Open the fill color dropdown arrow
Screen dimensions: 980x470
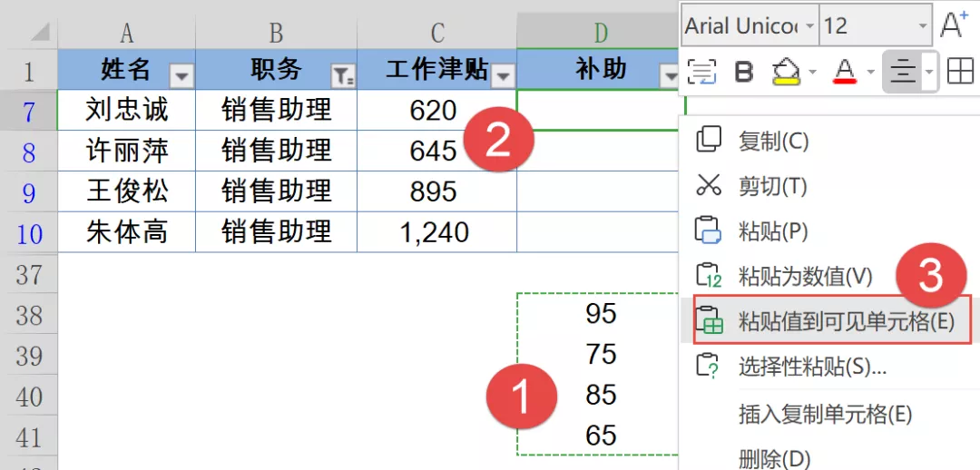point(812,73)
